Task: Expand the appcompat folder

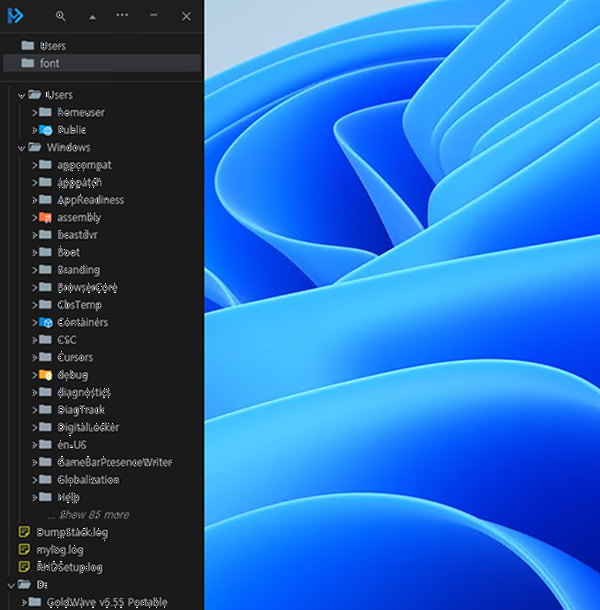Action: pos(34,165)
